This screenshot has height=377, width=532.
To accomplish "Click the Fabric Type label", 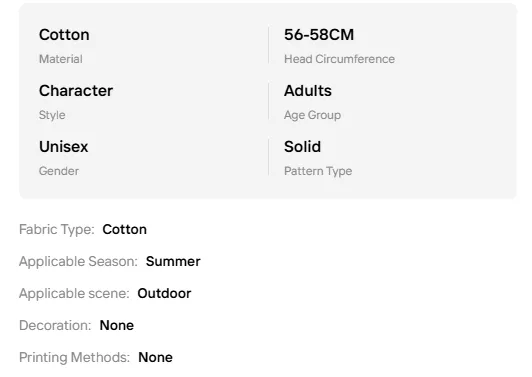I will point(57,230).
